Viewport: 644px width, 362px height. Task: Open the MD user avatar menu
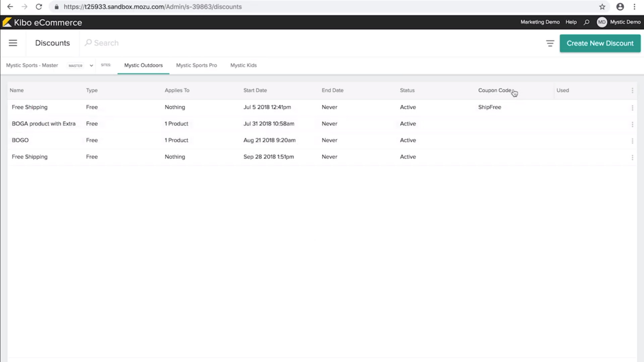click(602, 22)
